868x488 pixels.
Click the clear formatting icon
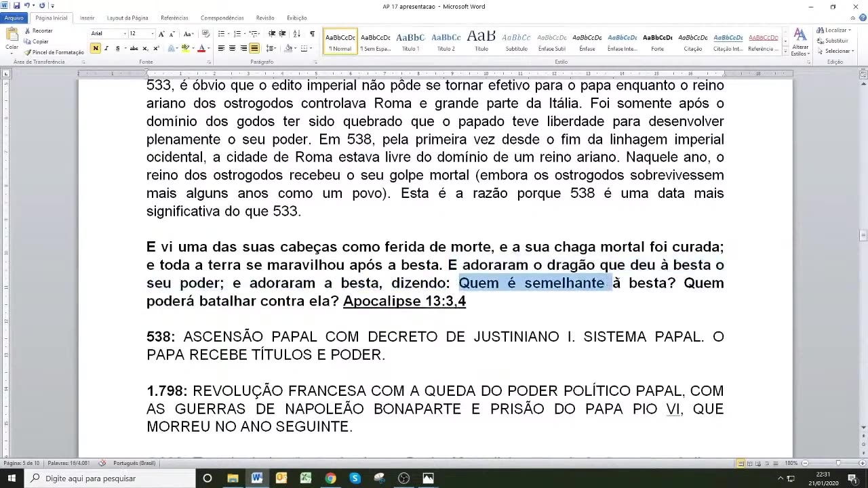point(205,34)
